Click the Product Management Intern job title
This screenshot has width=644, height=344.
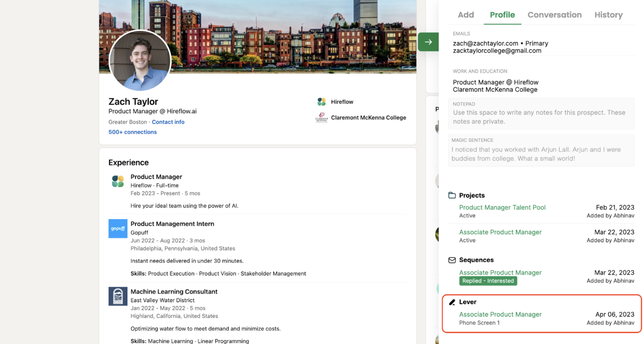[172, 224]
